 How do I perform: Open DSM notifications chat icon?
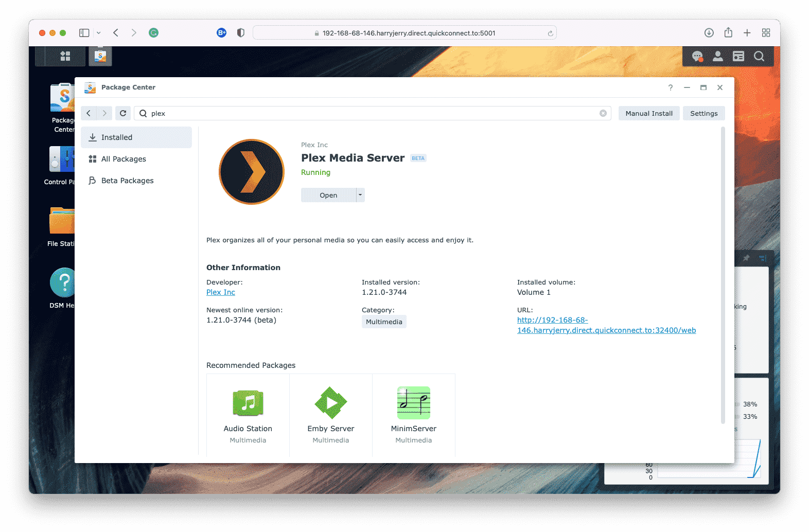697,56
